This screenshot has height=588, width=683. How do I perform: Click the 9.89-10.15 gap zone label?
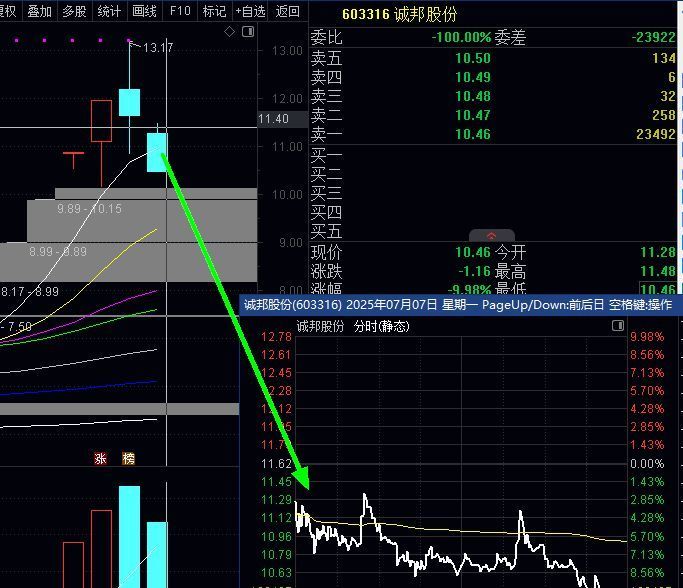pyautogui.click(x=89, y=209)
